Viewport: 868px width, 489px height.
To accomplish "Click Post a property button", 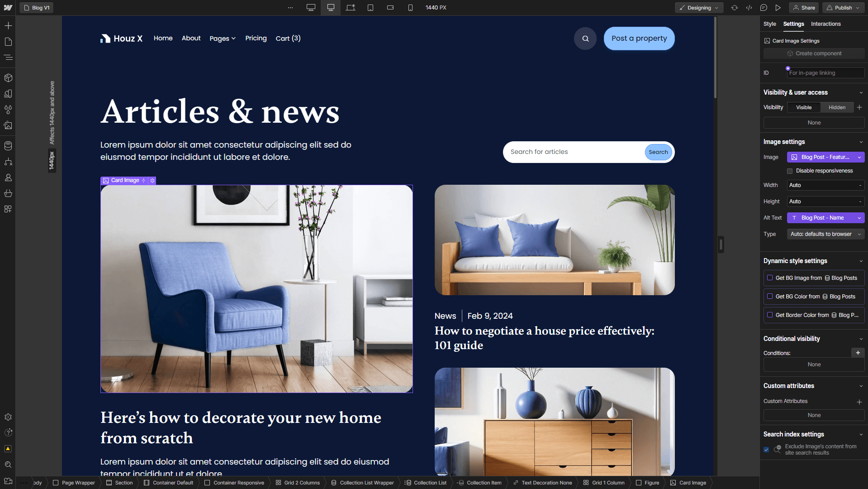I will 639,38.
